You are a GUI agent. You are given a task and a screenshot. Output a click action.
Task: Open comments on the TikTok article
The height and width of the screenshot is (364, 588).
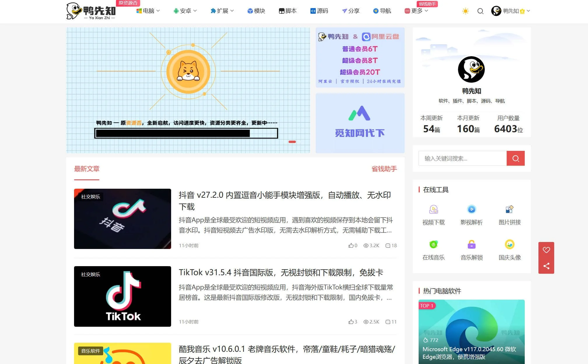pyautogui.click(x=391, y=322)
